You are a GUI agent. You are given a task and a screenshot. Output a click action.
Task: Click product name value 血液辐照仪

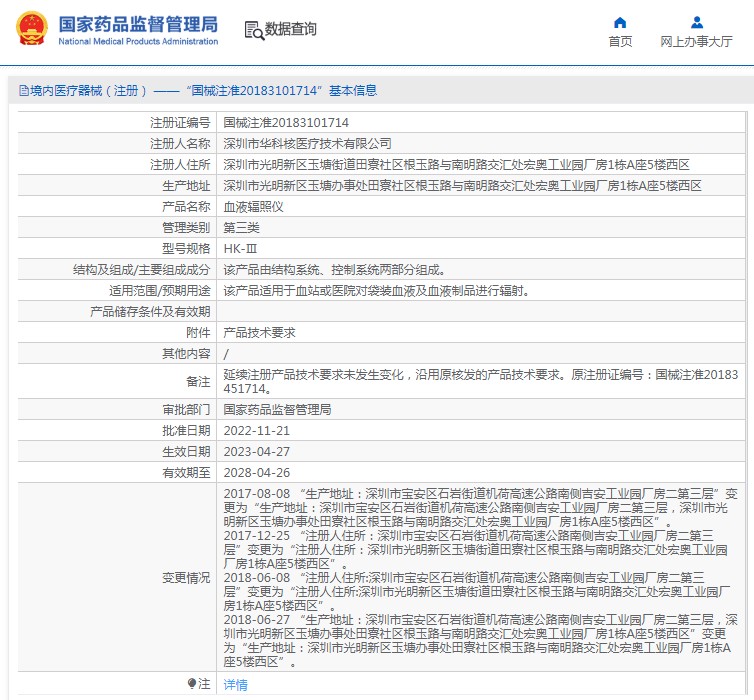click(x=253, y=207)
